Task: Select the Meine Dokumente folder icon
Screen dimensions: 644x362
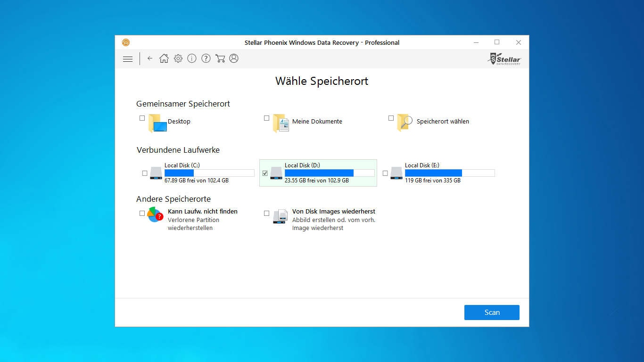Action: click(281, 123)
